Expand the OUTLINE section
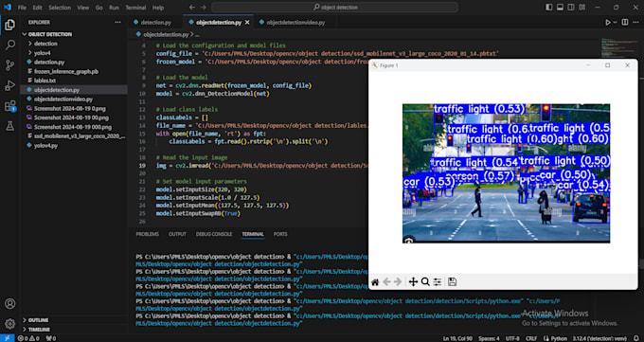This screenshot has height=342, width=644. point(74,320)
